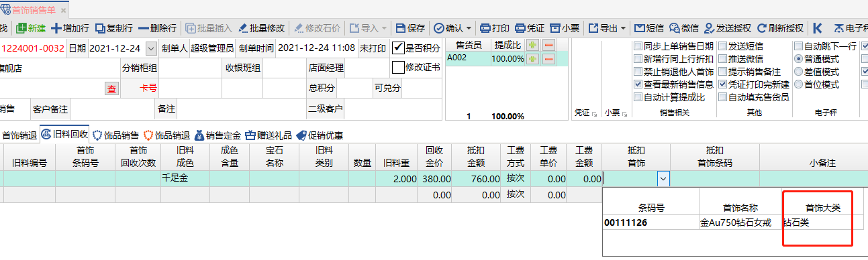Select the 首位模式 radio button
The height and width of the screenshot is (260, 868).
pos(798,84)
